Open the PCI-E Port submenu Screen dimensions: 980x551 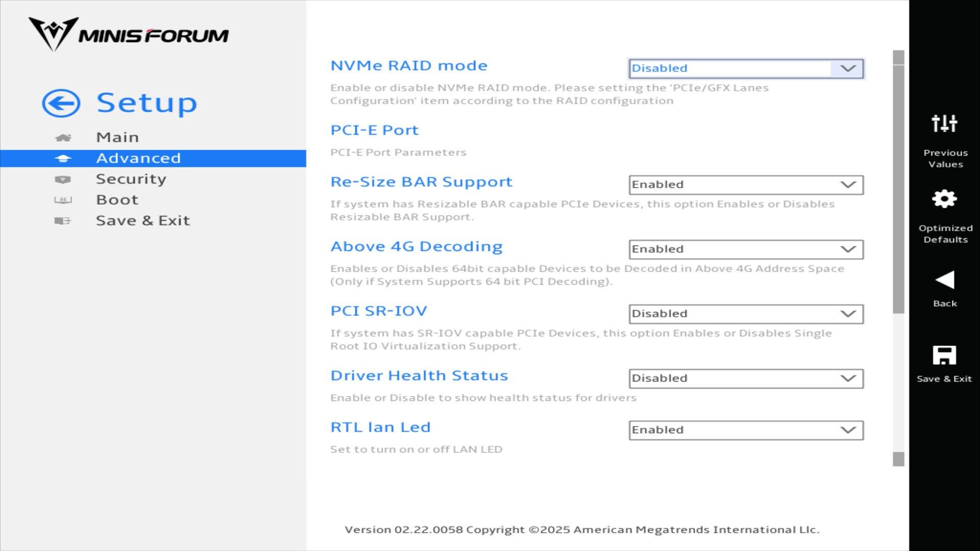click(374, 130)
